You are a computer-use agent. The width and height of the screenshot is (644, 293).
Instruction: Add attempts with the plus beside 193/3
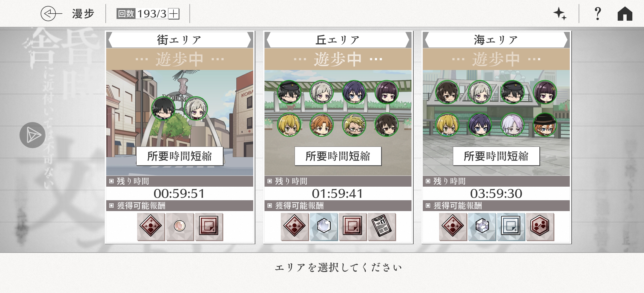point(173,14)
